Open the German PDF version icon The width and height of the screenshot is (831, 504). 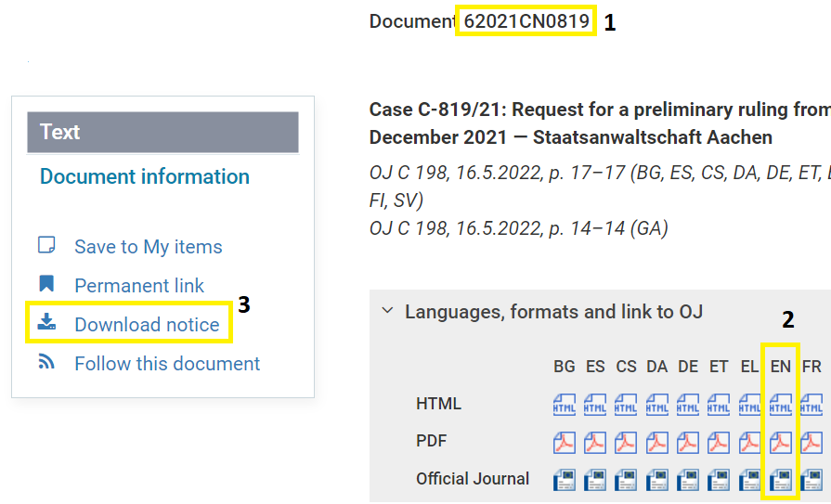(688, 442)
